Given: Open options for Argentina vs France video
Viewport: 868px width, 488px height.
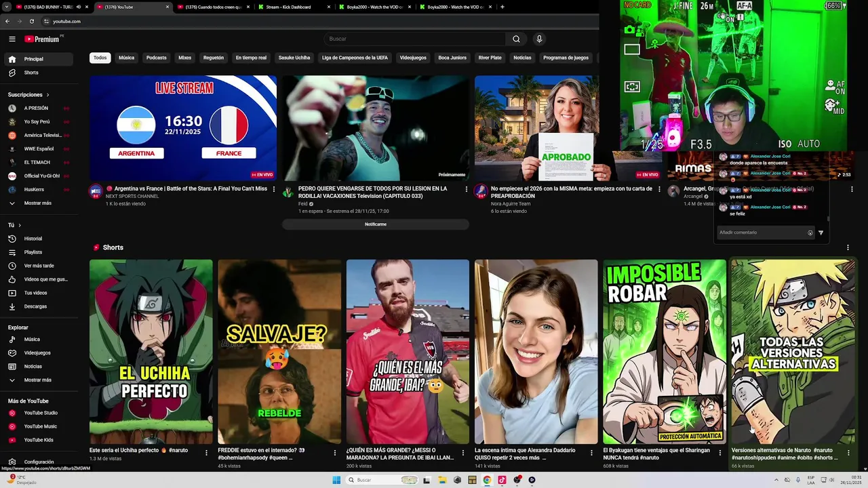Looking at the screenshot, I should click(x=274, y=189).
